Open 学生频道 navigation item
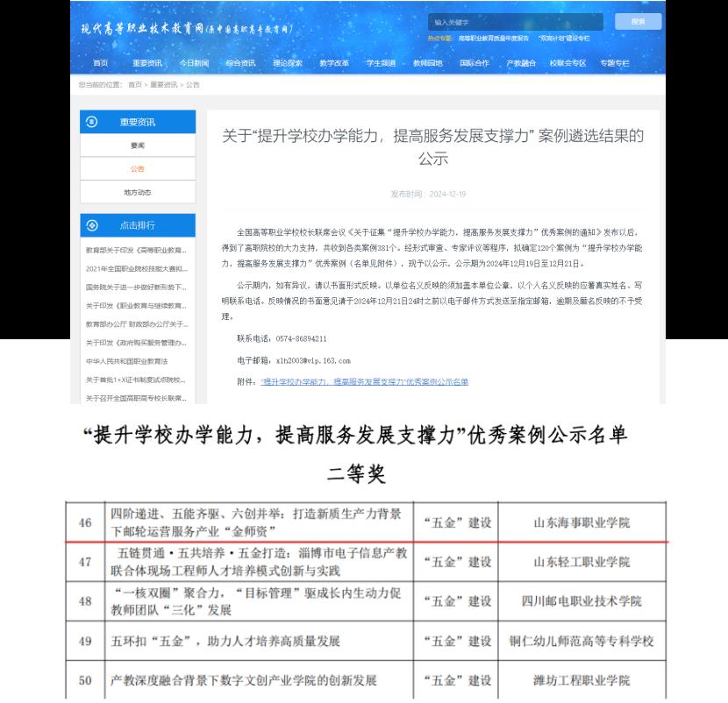The width and height of the screenshot is (728, 703). (x=382, y=63)
